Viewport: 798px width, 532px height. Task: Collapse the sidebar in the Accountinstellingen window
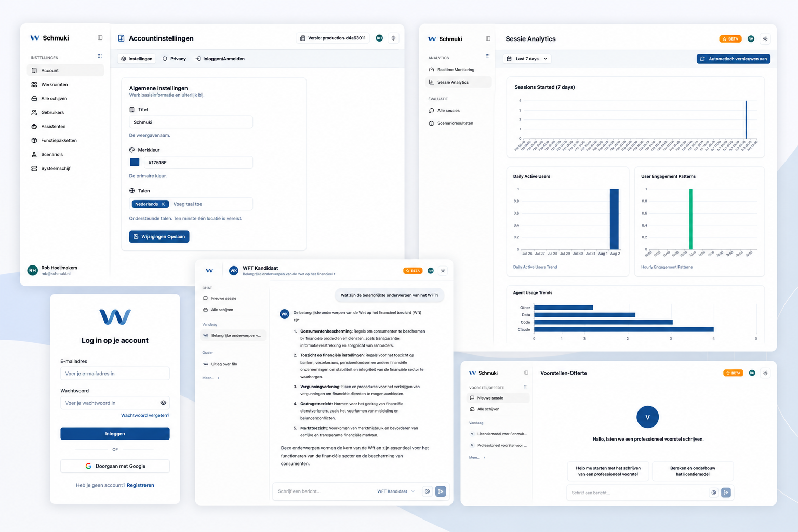(100, 38)
